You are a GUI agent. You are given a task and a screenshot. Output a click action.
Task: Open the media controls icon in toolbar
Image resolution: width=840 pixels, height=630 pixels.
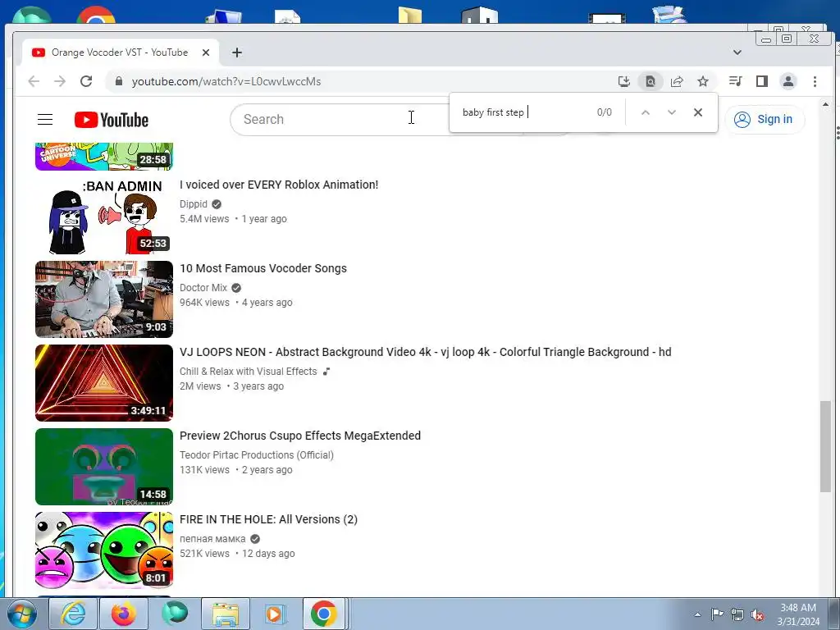coord(736,81)
